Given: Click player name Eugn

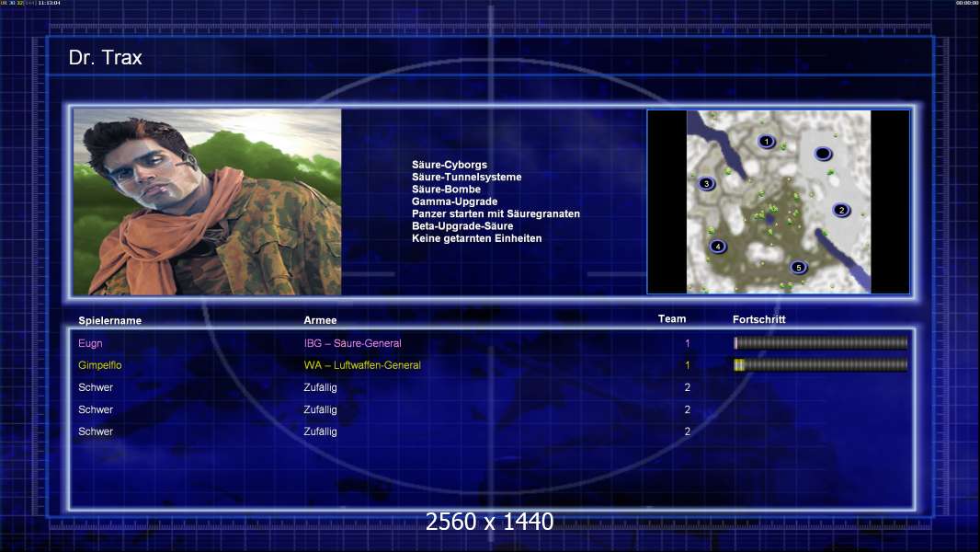Looking at the screenshot, I should [x=90, y=343].
